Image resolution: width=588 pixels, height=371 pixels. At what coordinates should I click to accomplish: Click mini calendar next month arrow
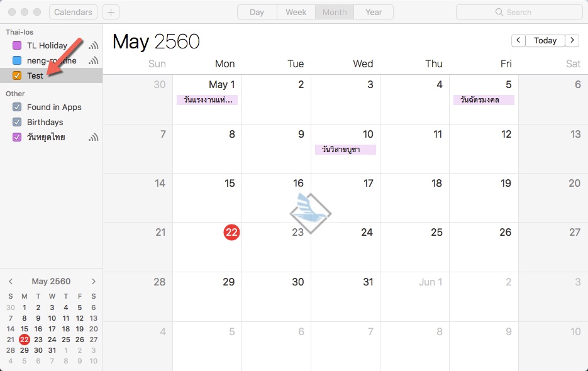[x=94, y=282]
